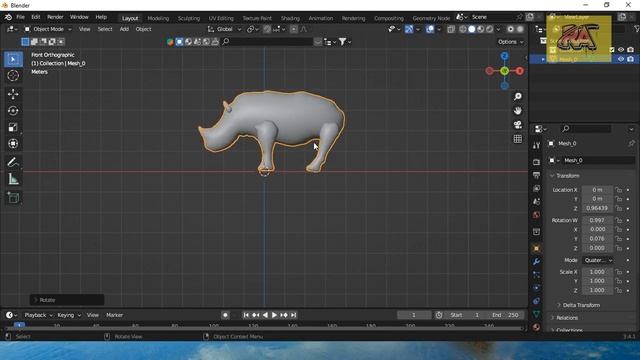Open the Global orientation dropdown
Image resolution: width=640 pixels, height=360 pixels.
(x=224, y=29)
